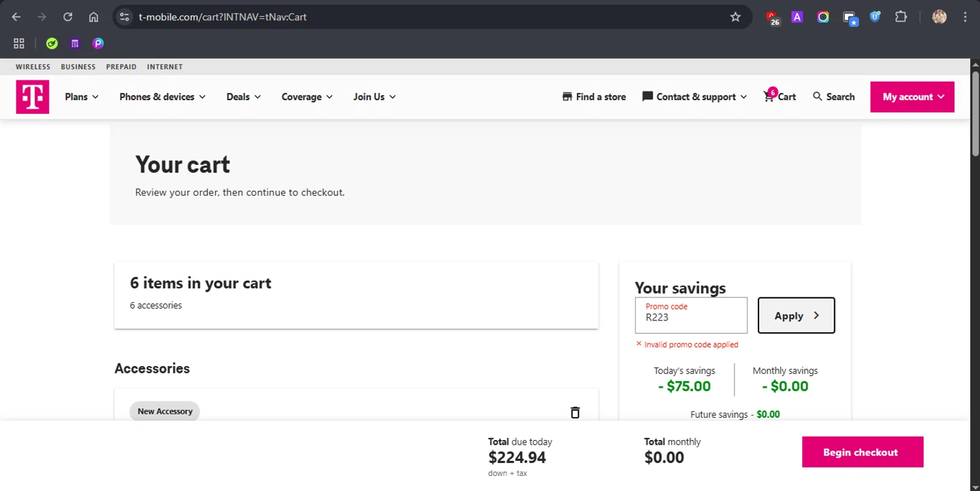Image resolution: width=980 pixels, height=491 pixels.
Task: Switch to the Business tab
Action: point(78,67)
